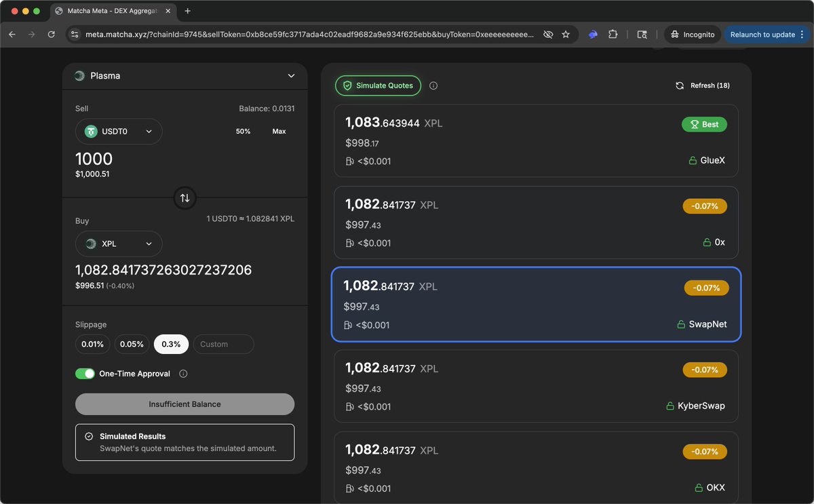Click SwapNet's quote matches simulated amount text

click(188, 448)
